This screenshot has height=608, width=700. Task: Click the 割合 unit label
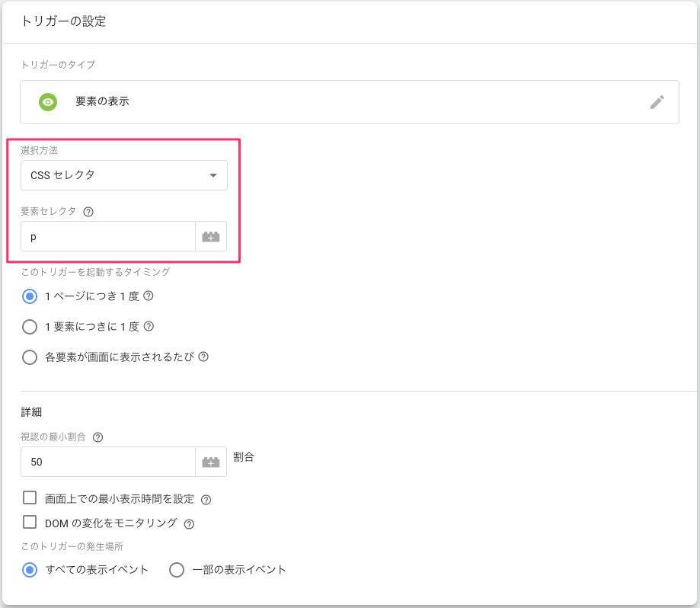pyautogui.click(x=244, y=457)
